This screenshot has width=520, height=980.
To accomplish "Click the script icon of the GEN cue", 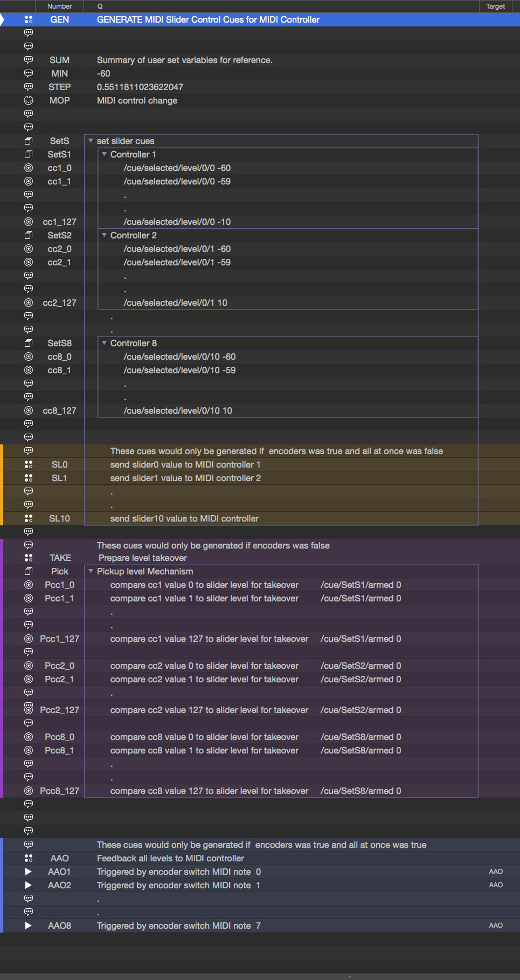I will tap(29, 19).
